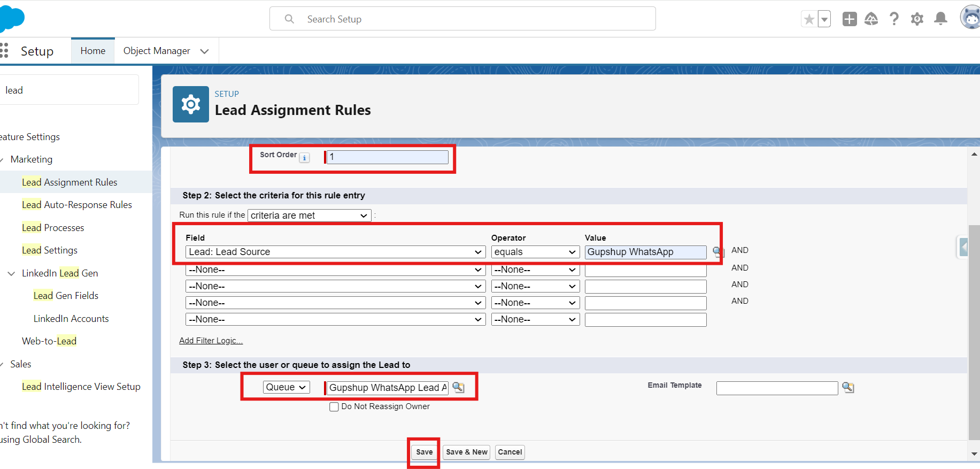This screenshot has height=469, width=980.
Task: Click the assignee field with Gupshup WhatsApp Lead
Action: (x=388, y=388)
